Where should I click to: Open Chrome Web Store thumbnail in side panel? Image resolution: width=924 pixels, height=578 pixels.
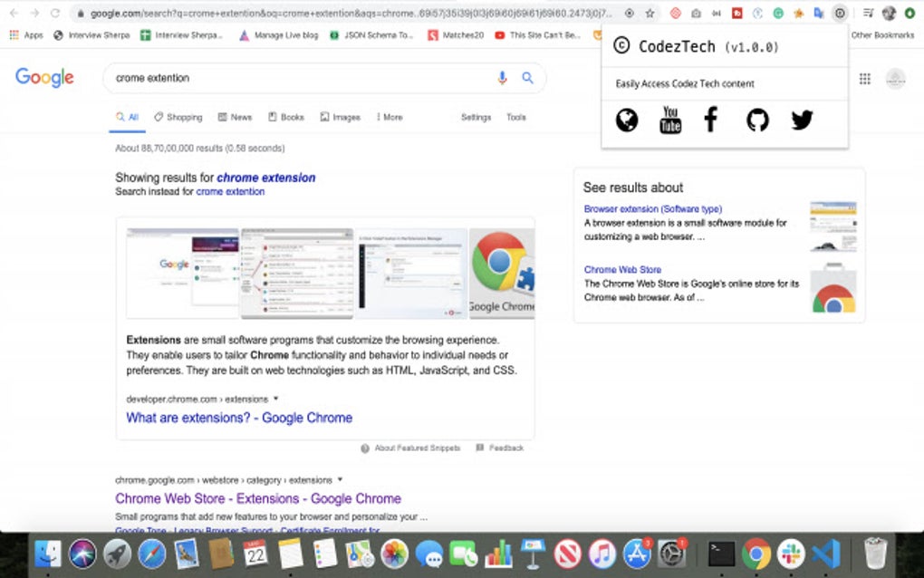(x=833, y=287)
